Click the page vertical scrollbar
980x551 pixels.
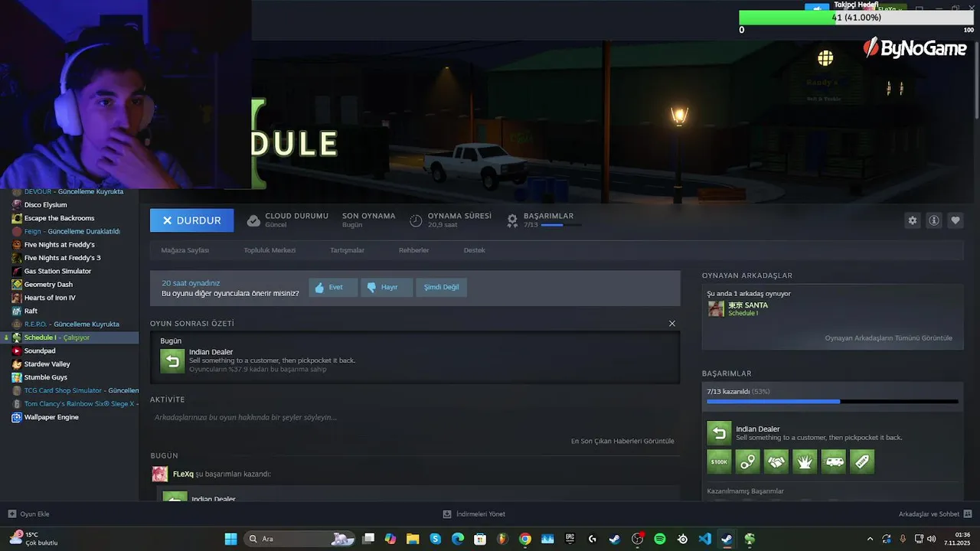click(x=976, y=80)
